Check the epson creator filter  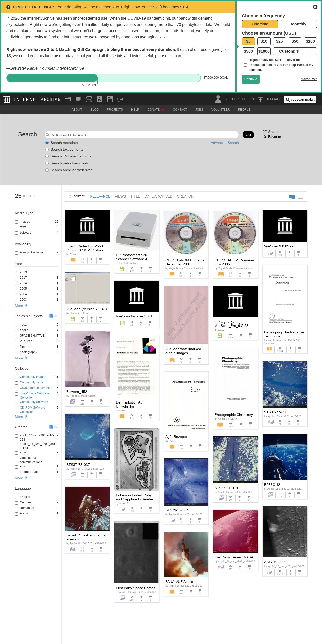tap(16, 467)
